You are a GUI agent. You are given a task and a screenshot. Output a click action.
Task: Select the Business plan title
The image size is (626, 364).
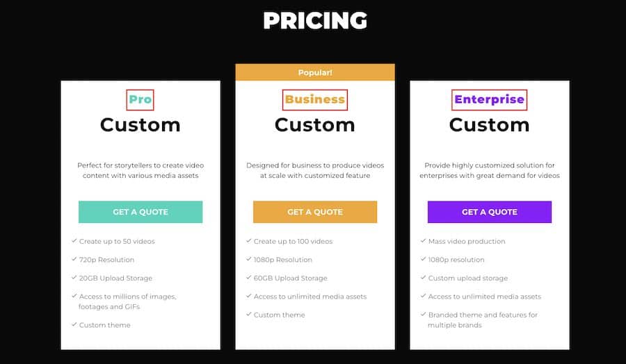click(x=315, y=99)
